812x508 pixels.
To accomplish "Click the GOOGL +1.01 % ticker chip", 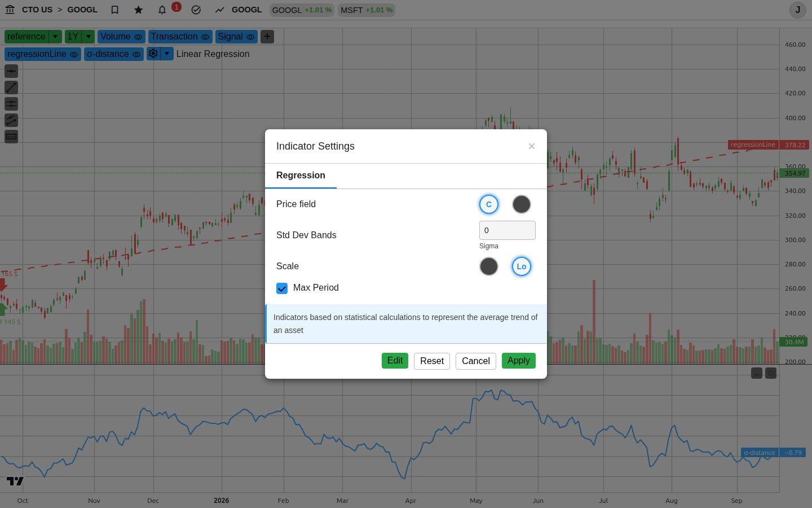I will click(x=302, y=10).
